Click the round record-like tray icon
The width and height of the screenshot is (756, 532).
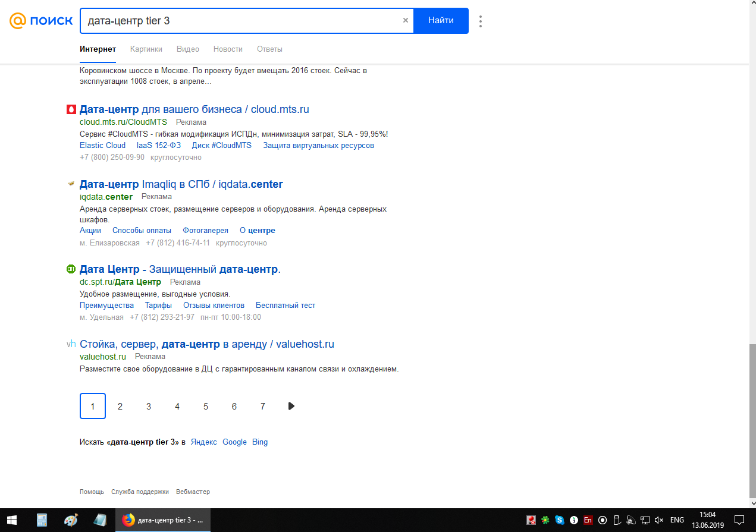point(603,520)
